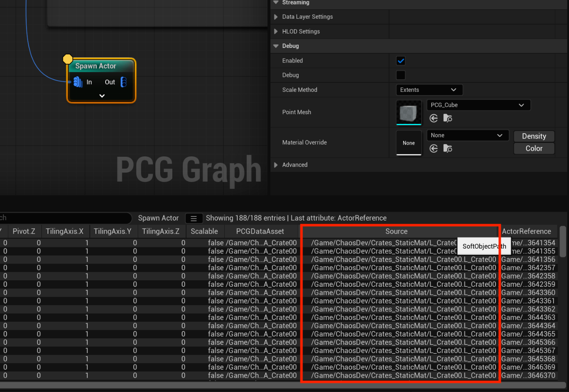Click the In pin on Spawn Actor node
The width and height of the screenshot is (569, 392).
78,82
